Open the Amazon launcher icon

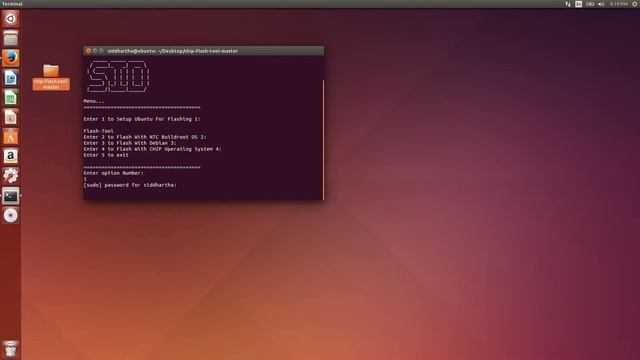(11, 156)
